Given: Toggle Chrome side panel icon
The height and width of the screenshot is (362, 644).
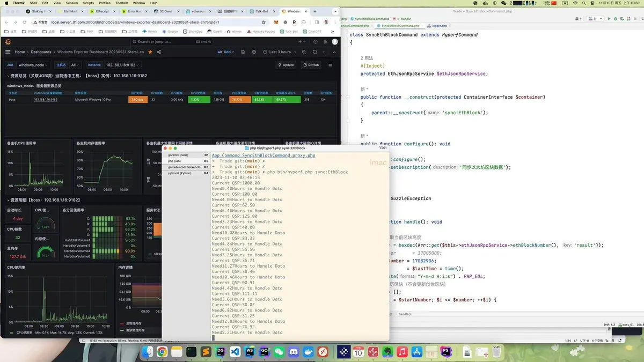Looking at the screenshot, I should 317,22.
